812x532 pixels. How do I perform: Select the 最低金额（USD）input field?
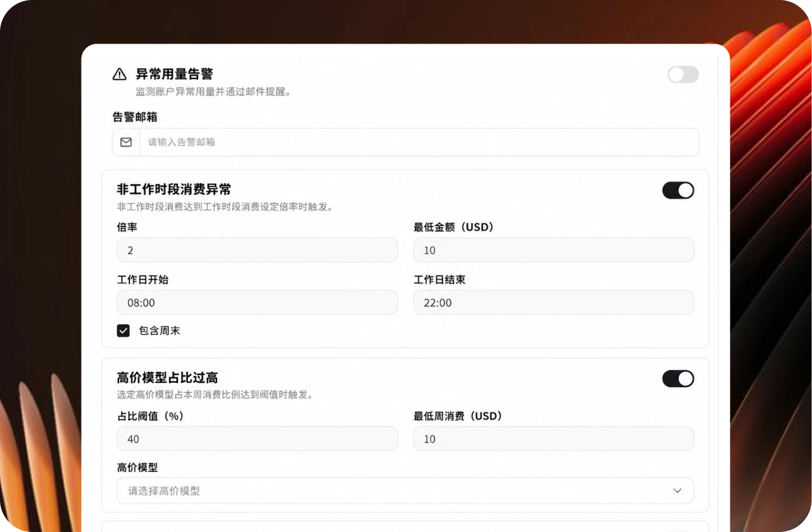tap(553, 250)
